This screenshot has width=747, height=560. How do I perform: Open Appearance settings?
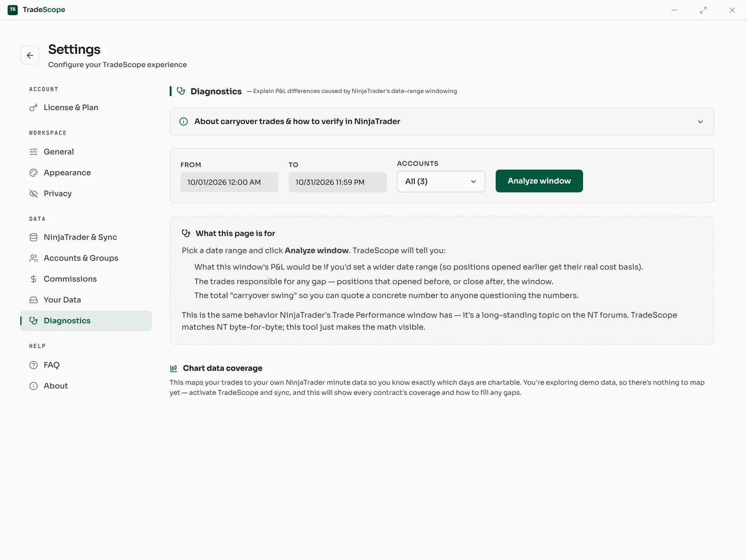(x=86, y=173)
